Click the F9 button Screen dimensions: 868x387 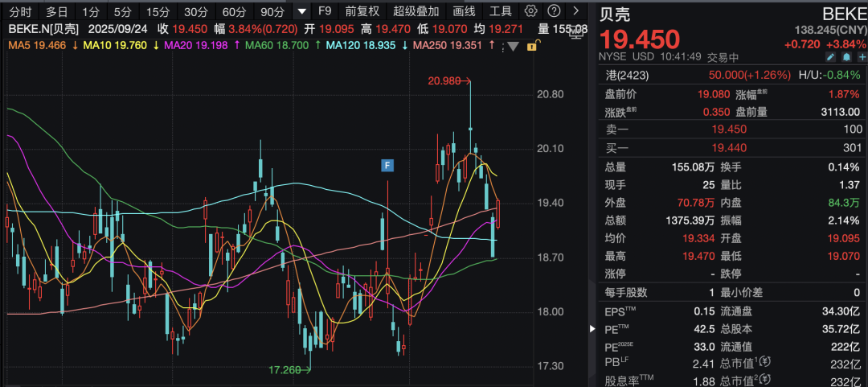coord(325,11)
